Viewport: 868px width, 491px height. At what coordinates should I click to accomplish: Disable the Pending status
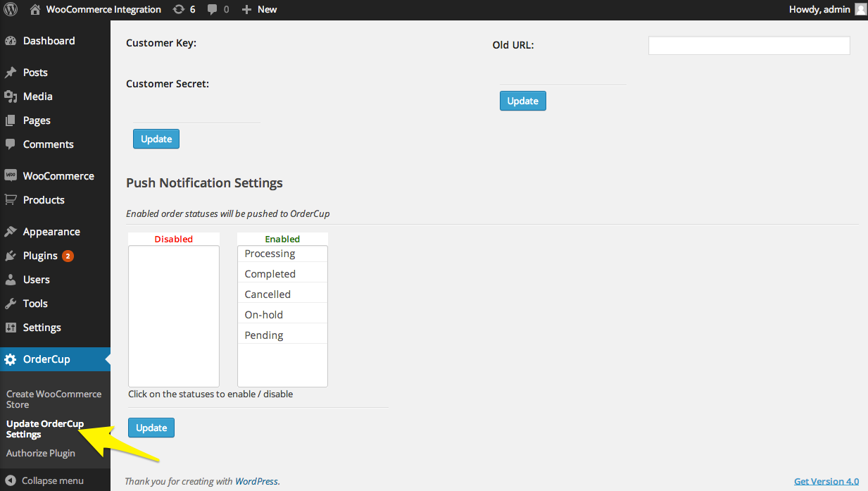click(x=282, y=335)
